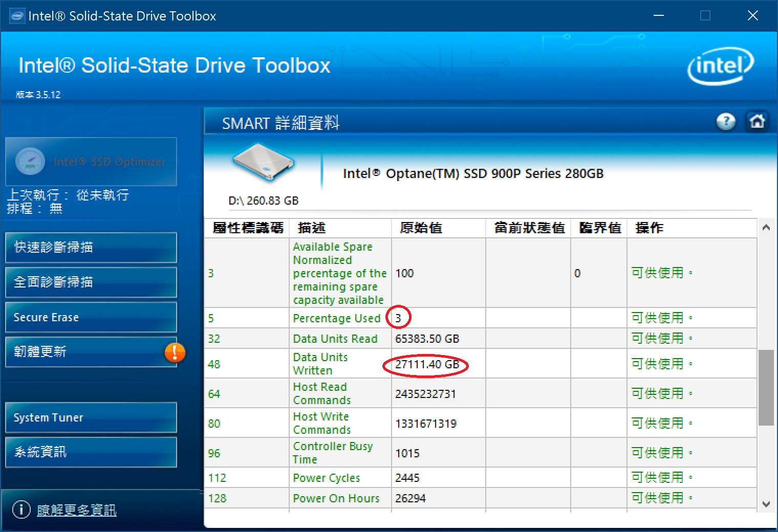778x532 pixels.
Task: Minimize the Toolbox window
Action: (x=659, y=16)
